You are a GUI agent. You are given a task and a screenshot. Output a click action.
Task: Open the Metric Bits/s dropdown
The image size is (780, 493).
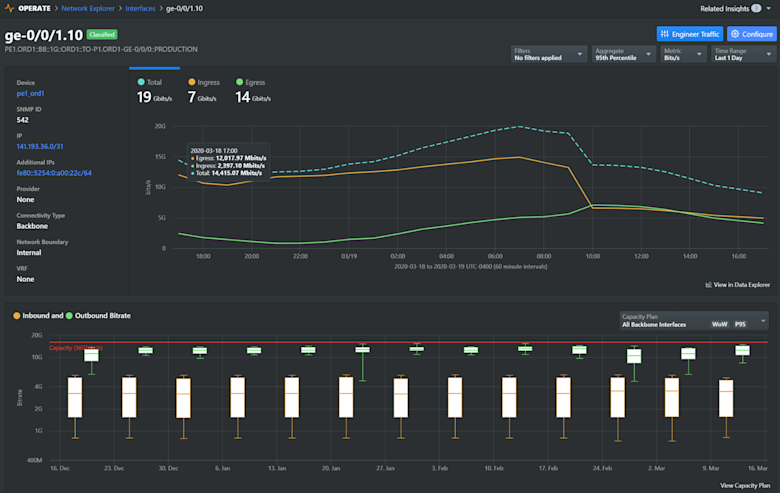tap(683, 54)
